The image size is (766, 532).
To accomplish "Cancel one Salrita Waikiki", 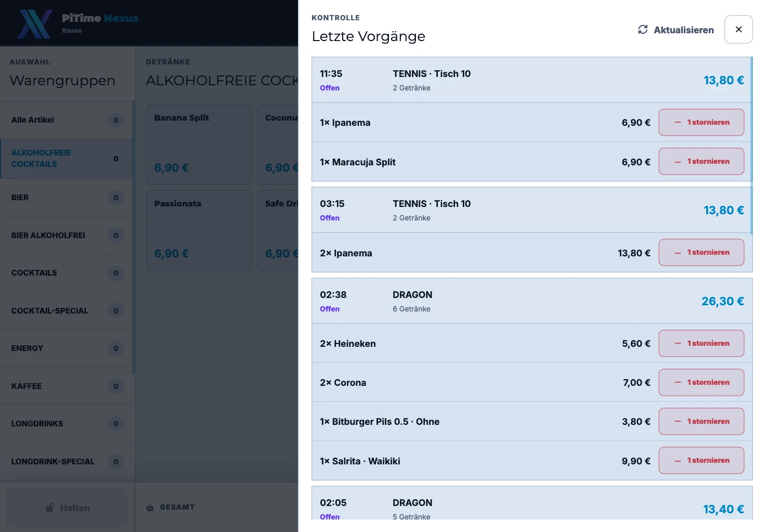I will tap(701, 460).
